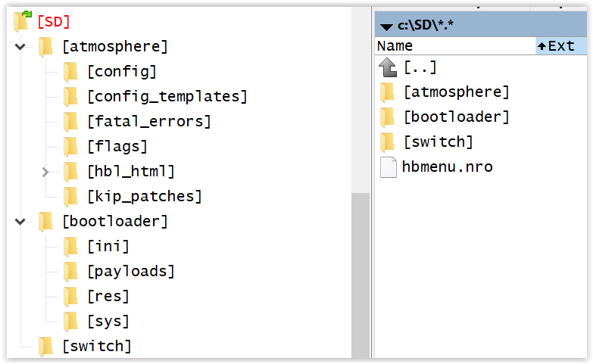Click the switch folder icon in file list
This screenshot has width=593, height=364.
387,142
